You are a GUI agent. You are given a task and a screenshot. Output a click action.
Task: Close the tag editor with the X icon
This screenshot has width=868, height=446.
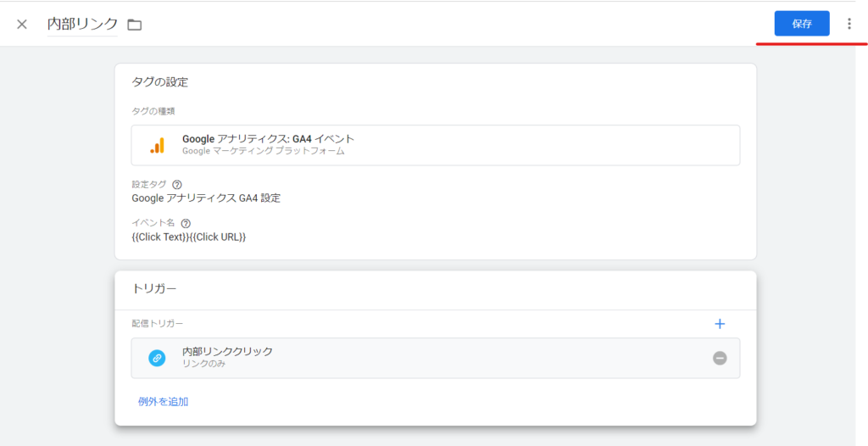(22, 24)
